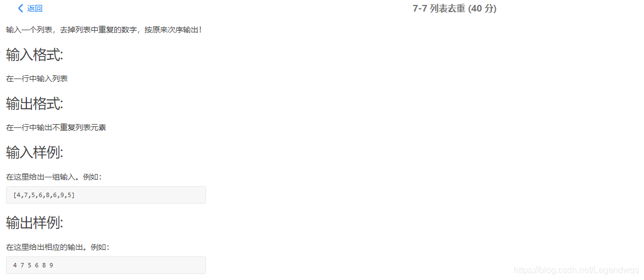This screenshot has width=644, height=280.
Task: Click the text 在一行中输入列表
Action: coord(37,79)
